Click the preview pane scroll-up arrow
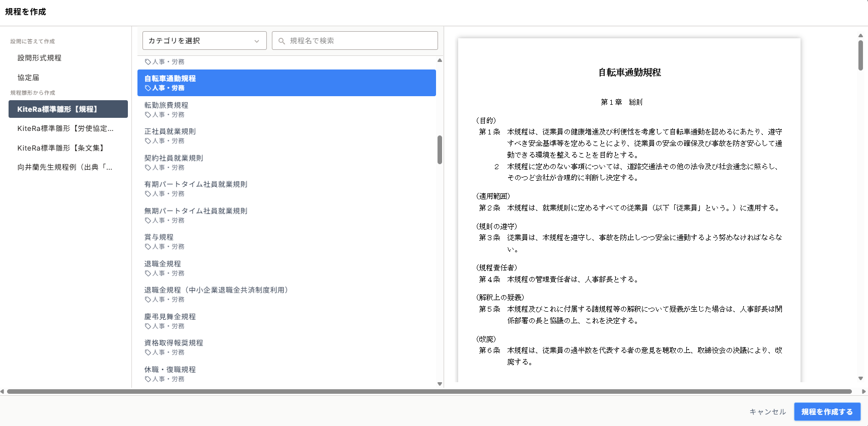Screen dimensions: 868x426 860,36
